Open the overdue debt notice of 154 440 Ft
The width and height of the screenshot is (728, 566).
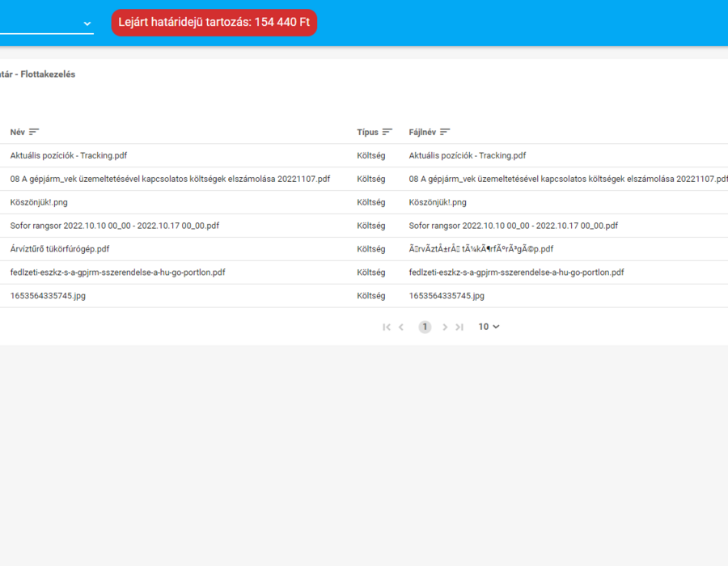(214, 23)
